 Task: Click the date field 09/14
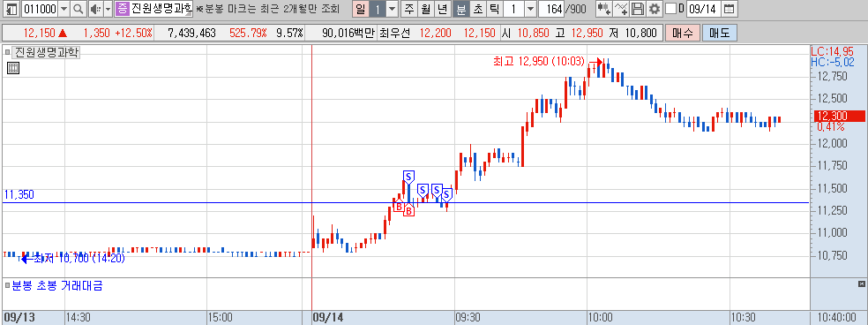[704, 9]
